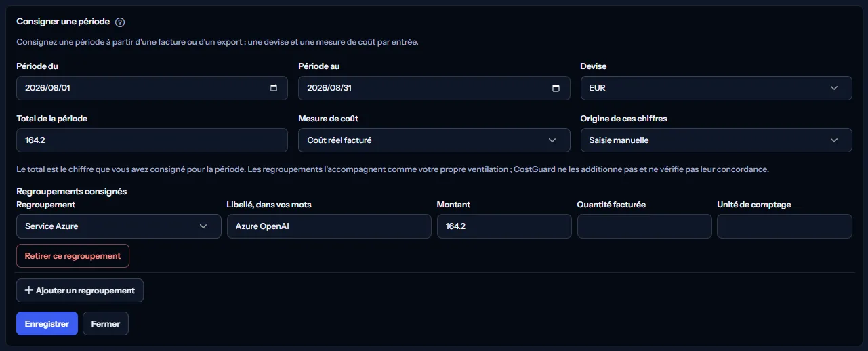Click the Mesure de coût label
868x351 pixels.
point(329,119)
